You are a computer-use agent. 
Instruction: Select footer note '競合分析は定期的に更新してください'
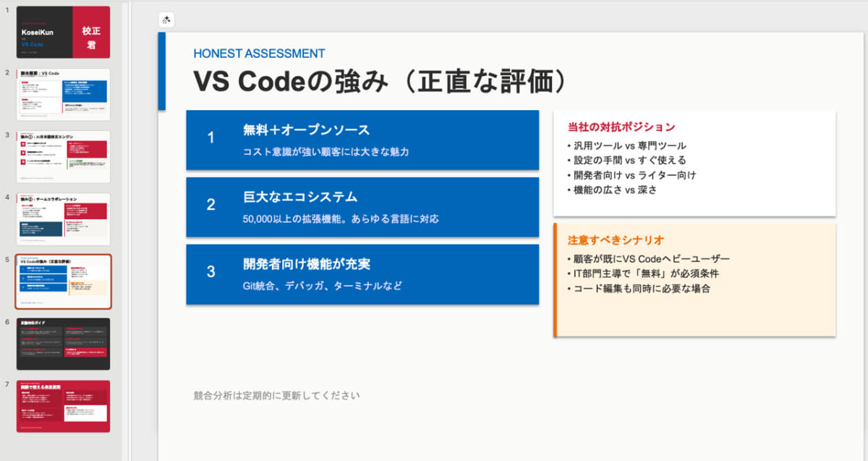tap(276, 395)
